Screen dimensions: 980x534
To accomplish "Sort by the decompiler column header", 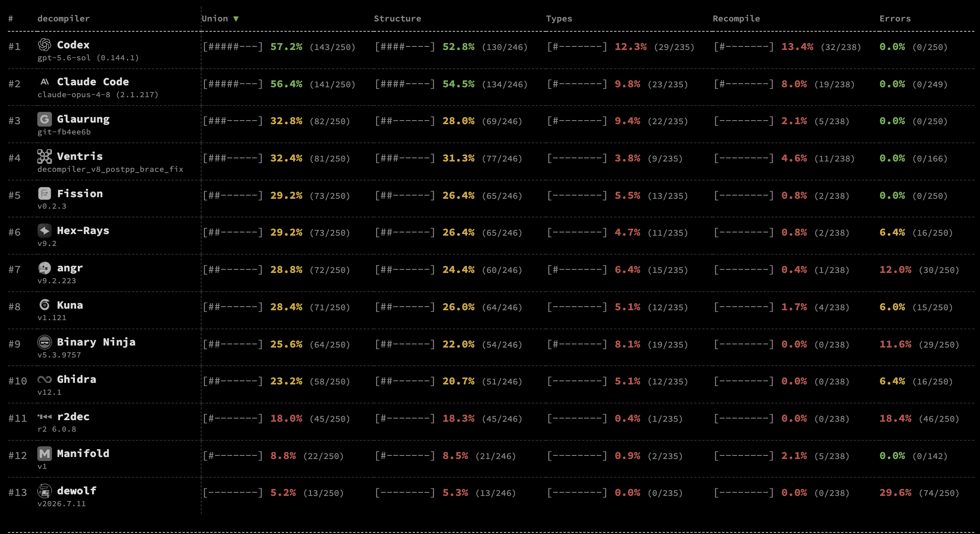I will pos(63,19).
